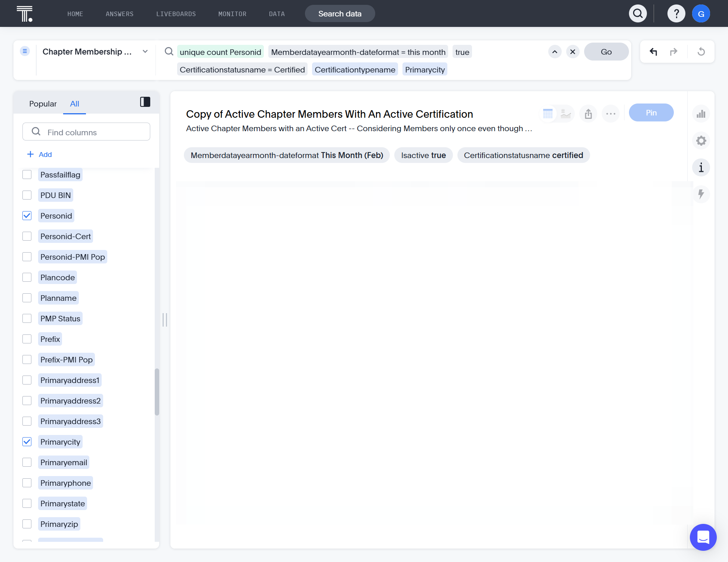Undo the last search change
The height and width of the screenshot is (562, 728).
point(653,52)
